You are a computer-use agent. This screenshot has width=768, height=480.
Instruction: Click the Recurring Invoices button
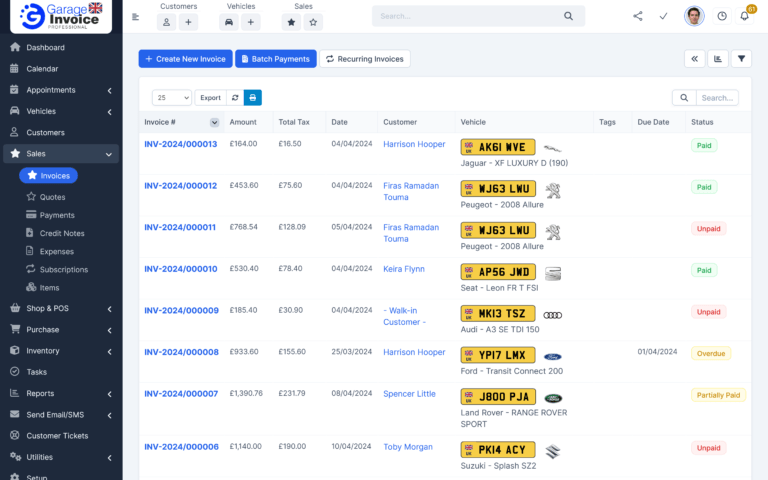pyautogui.click(x=365, y=59)
